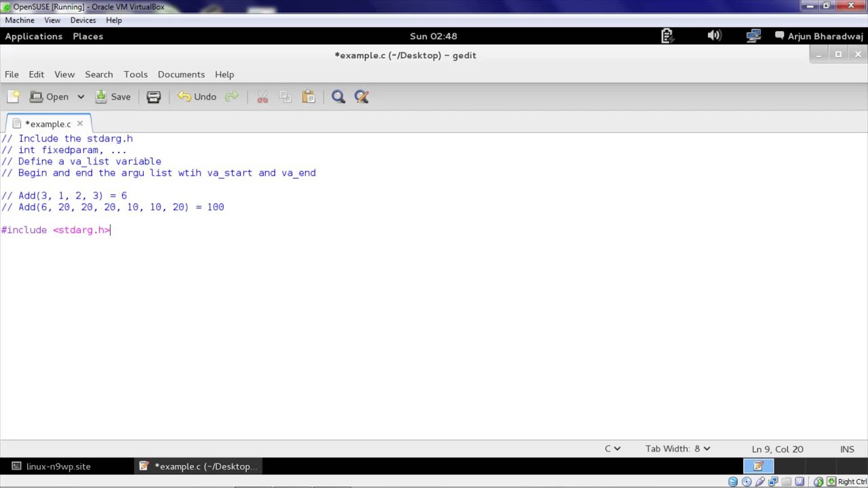The height and width of the screenshot is (488, 868).
Task: Open the Tab Width dropdown
Action: 677,449
